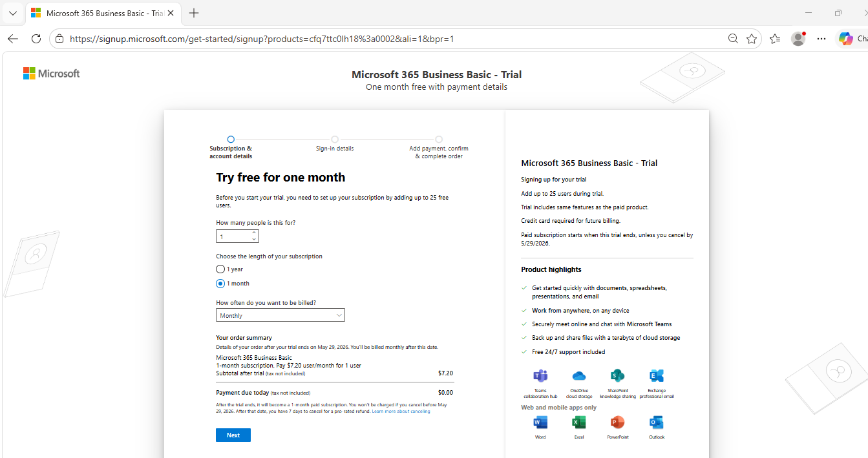This screenshot has width=868, height=458.
Task: Click the Microsoft logo in page header
Action: tap(51, 74)
